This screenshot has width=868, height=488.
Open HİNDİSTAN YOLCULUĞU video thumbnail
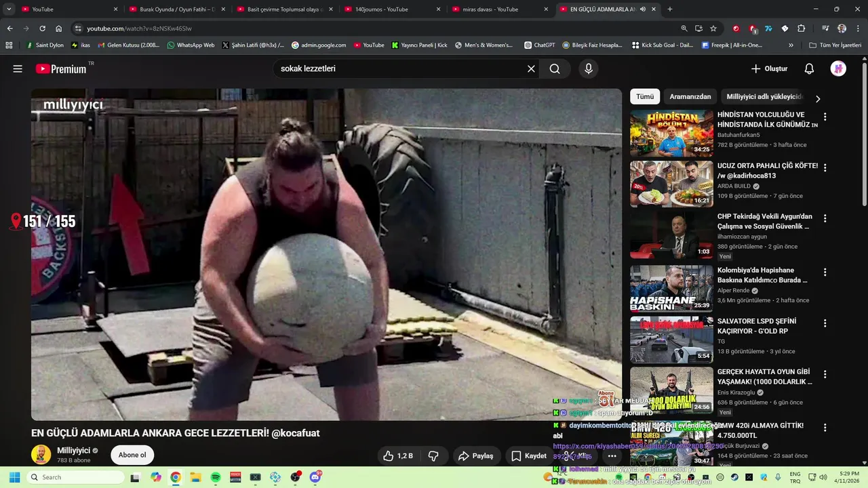coord(671,134)
